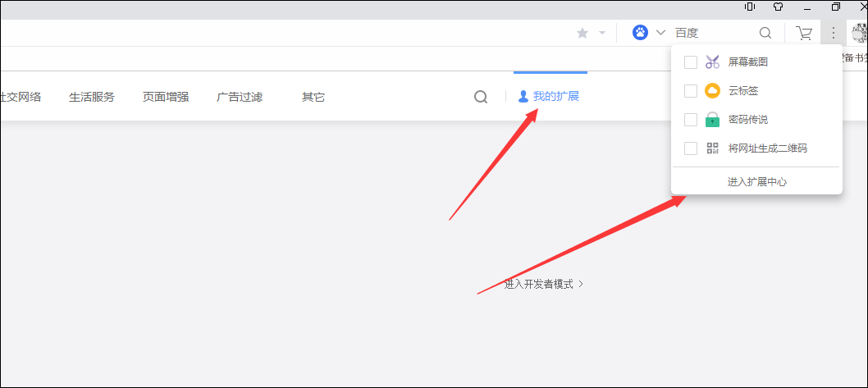The image size is (868, 388).
Task: Restore down the browser window
Action: [836, 7]
